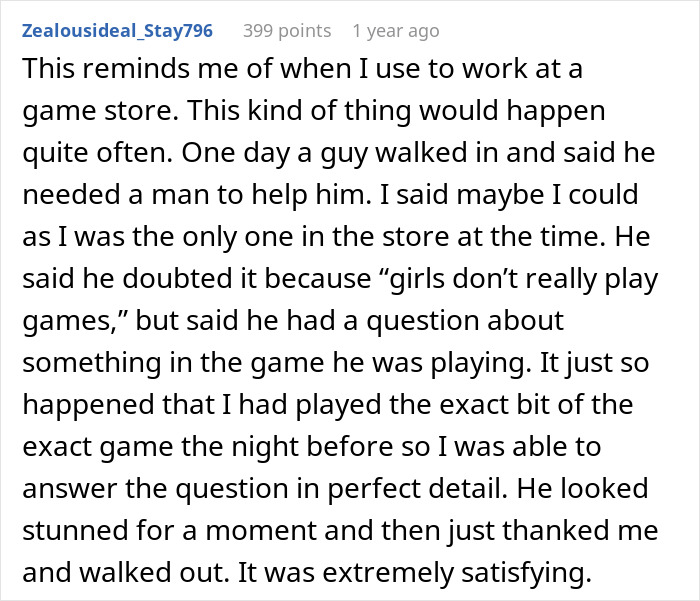Open the Zealousideal_Stay796 user profile link
Image resolution: width=700 pixels, height=601 pixels.
(x=117, y=31)
